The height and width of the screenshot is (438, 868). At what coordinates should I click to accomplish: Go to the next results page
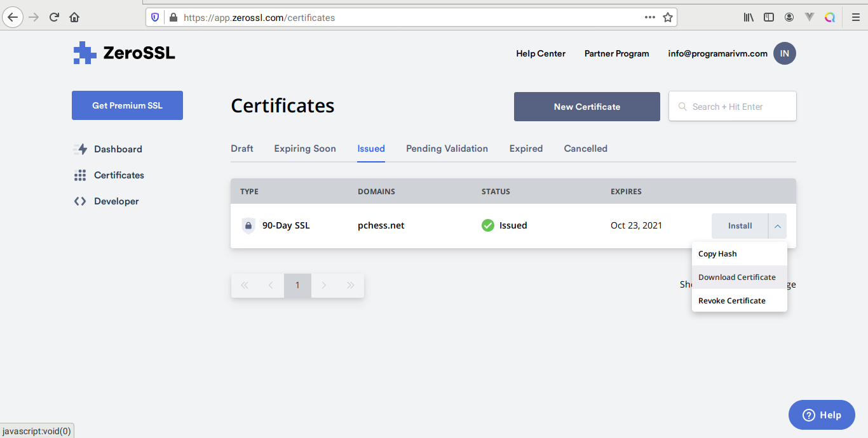coord(324,286)
